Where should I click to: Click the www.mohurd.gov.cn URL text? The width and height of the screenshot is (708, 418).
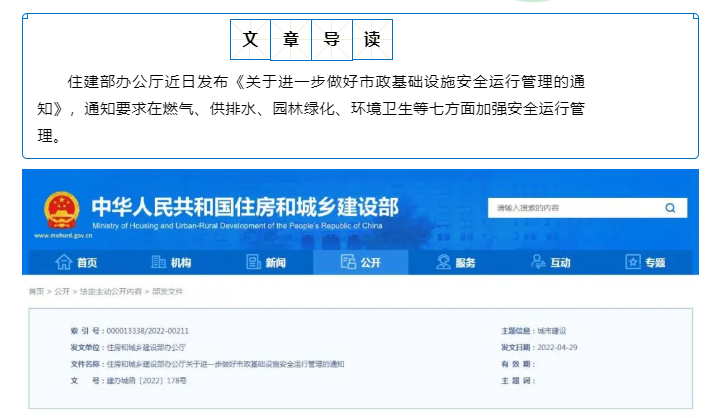(x=63, y=235)
